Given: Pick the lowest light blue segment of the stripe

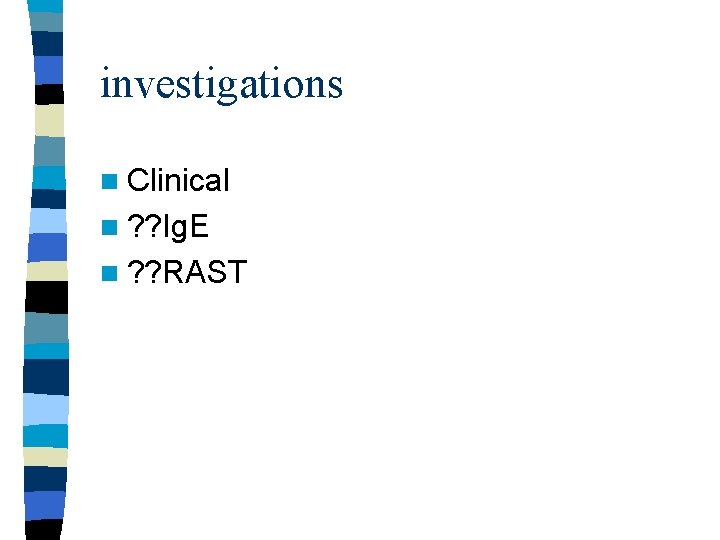Looking at the screenshot, I should pyautogui.click(x=46, y=410).
